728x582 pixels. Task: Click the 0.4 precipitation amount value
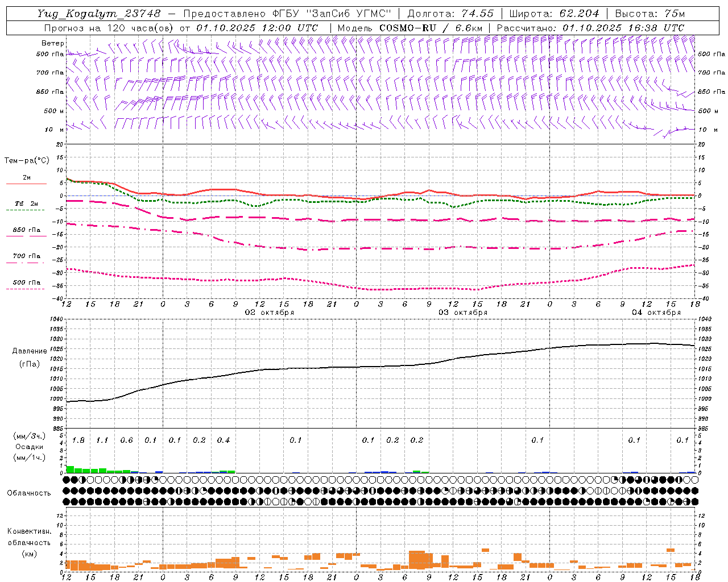(x=224, y=440)
